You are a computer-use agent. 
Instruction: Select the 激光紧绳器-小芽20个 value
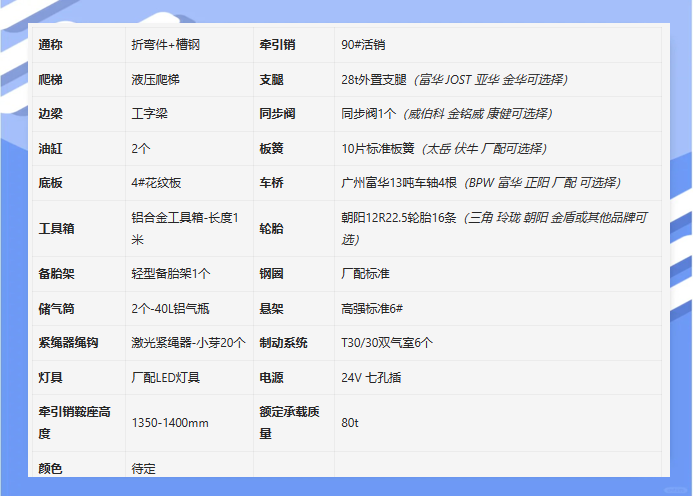(188, 343)
